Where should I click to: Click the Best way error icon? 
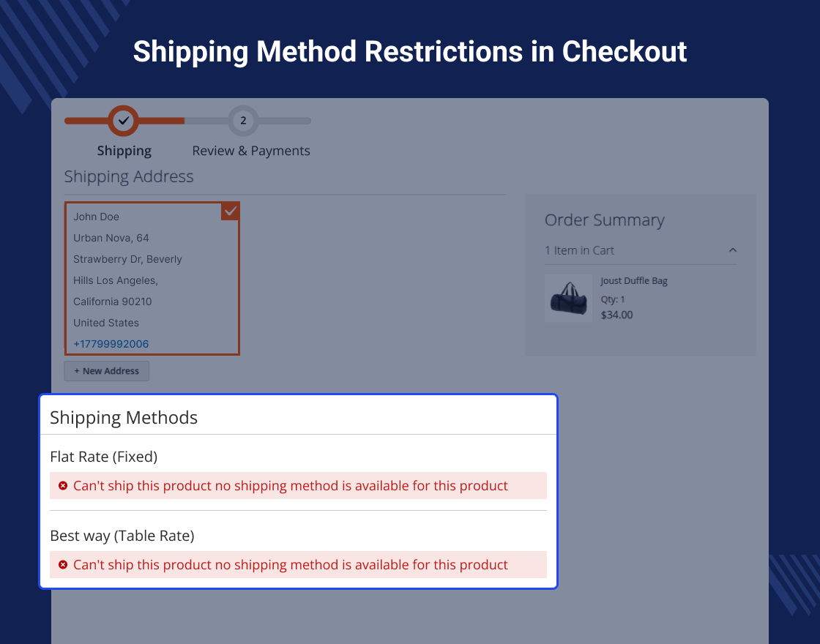point(63,565)
